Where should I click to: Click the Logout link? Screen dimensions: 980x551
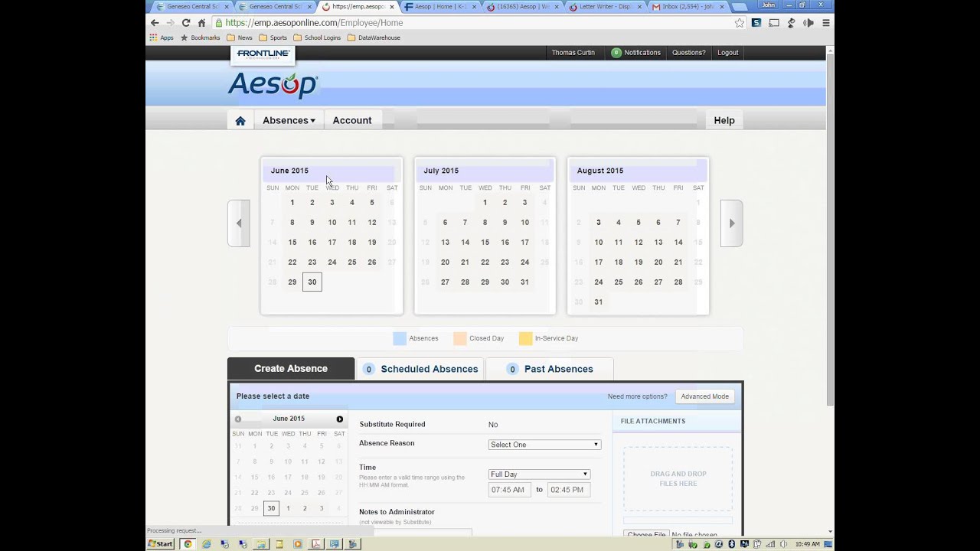727,53
